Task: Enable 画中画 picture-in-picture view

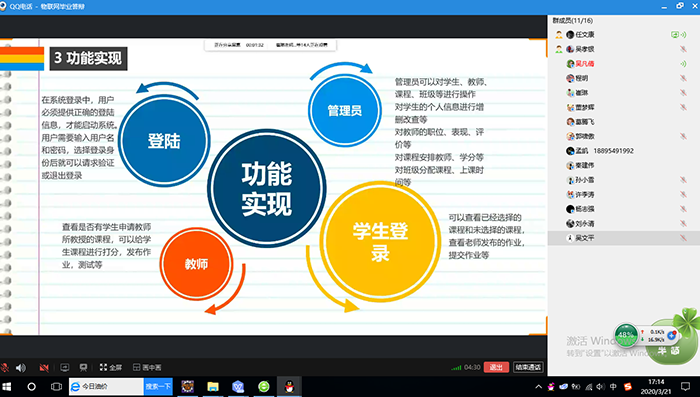Action: (147, 367)
